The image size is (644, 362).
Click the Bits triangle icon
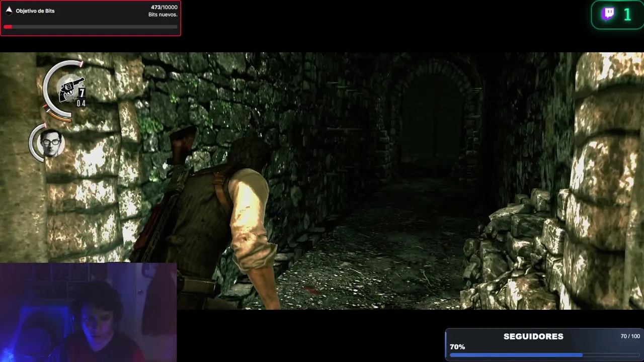click(9, 11)
